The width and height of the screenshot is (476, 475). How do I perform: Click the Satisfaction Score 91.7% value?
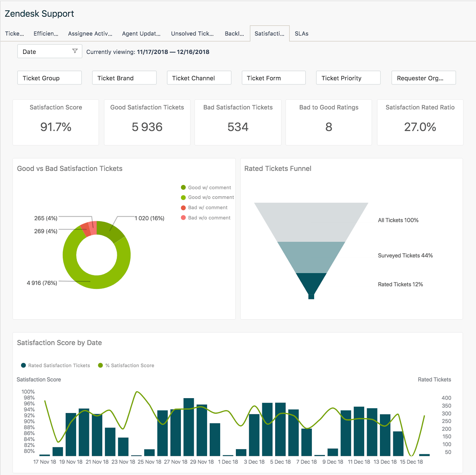point(56,127)
